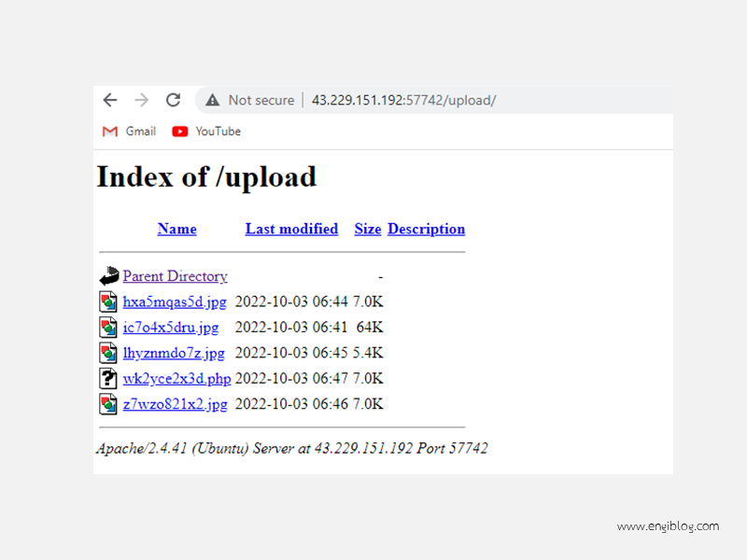Screen dimensions: 747x560
Task: Click the address bar URL 43.229.151.192:57742/upload/
Action: click(404, 101)
